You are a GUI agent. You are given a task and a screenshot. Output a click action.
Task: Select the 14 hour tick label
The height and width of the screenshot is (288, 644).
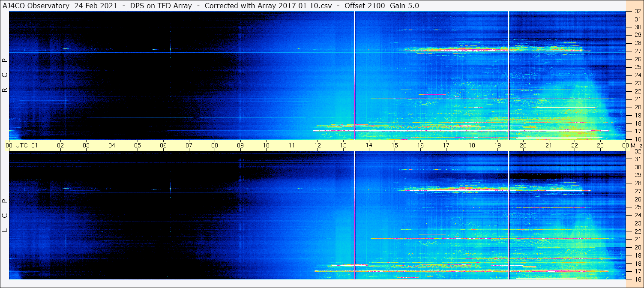369,145
